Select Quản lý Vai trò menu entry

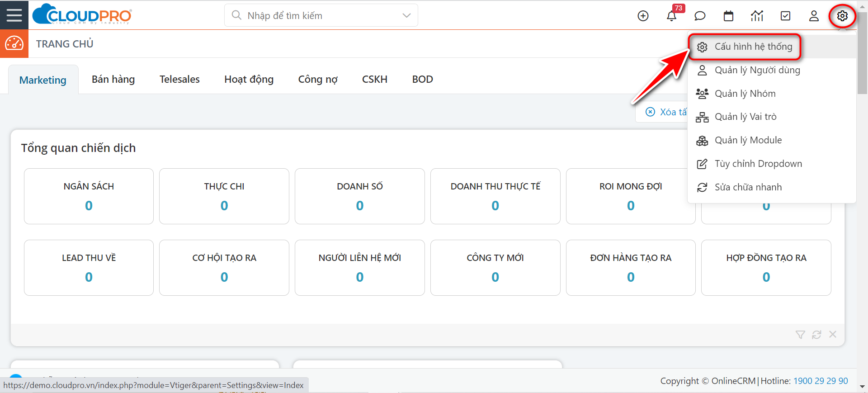pos(772,117)
